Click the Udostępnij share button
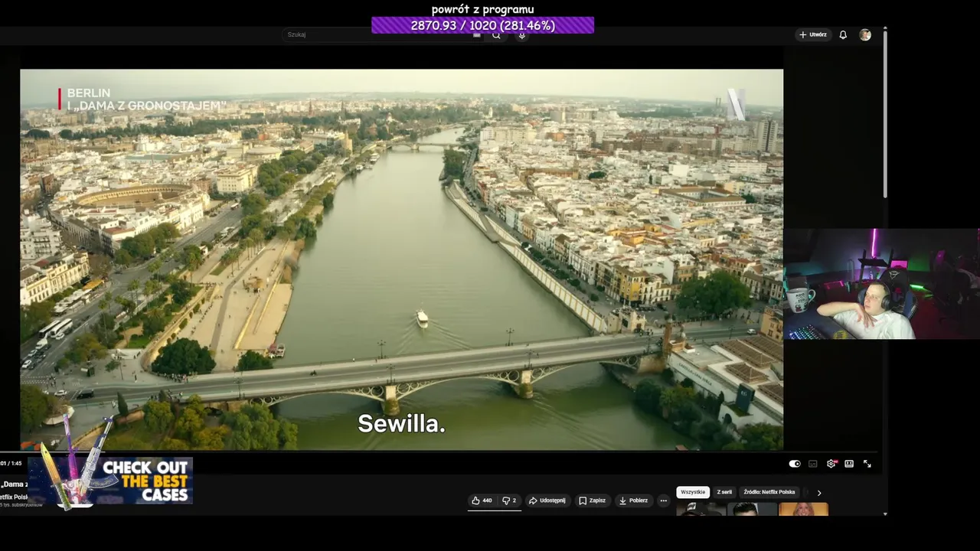The image size is (980, 551). (547, 500)
